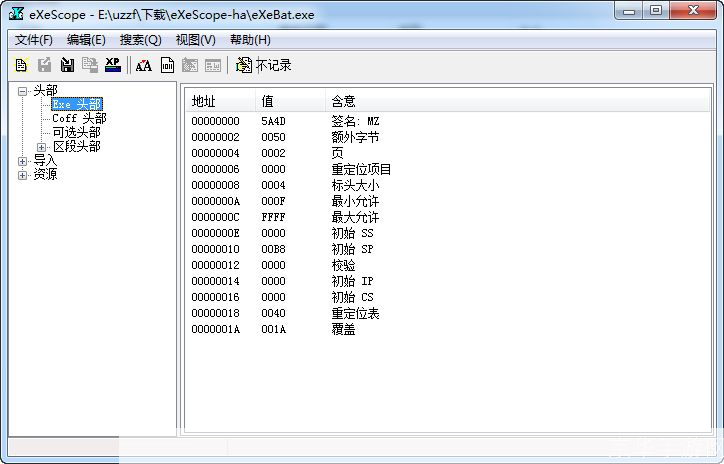Select the row with address 0000000E
Image resolution: width=724 pixels, height=464 pixels.
[x=215, y=234]
